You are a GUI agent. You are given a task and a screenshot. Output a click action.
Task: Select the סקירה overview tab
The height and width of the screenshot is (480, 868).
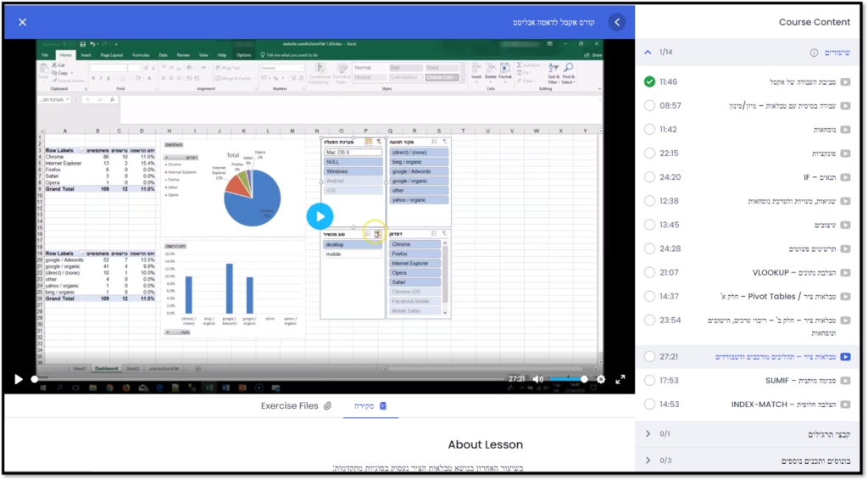tap(370, 406)
